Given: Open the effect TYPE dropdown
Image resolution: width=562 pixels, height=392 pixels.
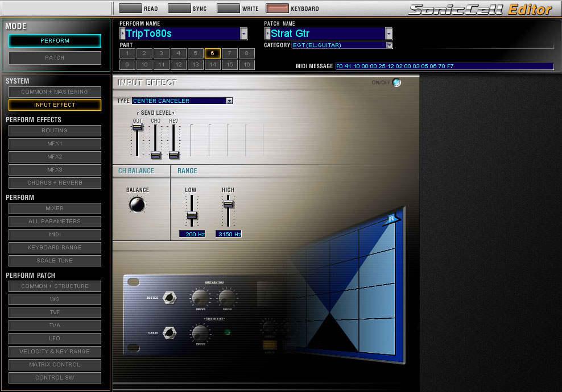Looking at the screenshot, I should click(229, 101).
